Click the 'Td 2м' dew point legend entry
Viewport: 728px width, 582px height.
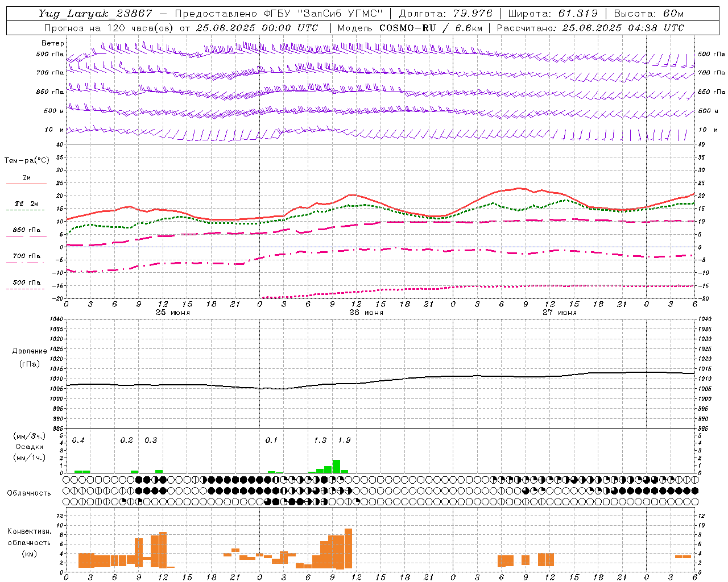27,203
